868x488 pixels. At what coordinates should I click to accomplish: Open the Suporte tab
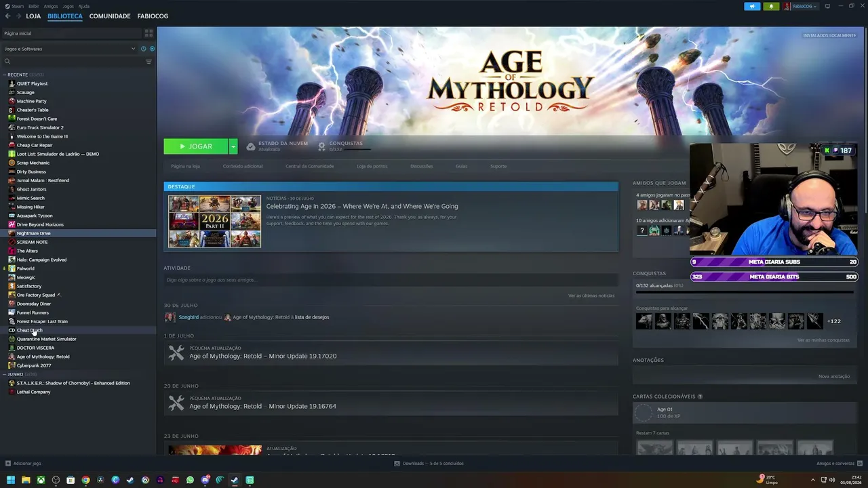pos(498,166)
